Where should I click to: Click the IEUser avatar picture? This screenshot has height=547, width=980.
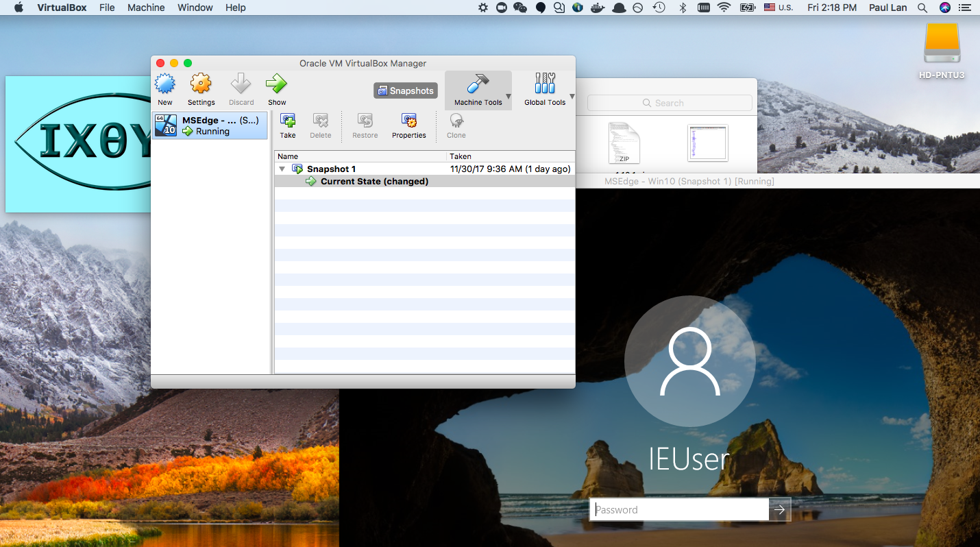(x=690, y=361)
